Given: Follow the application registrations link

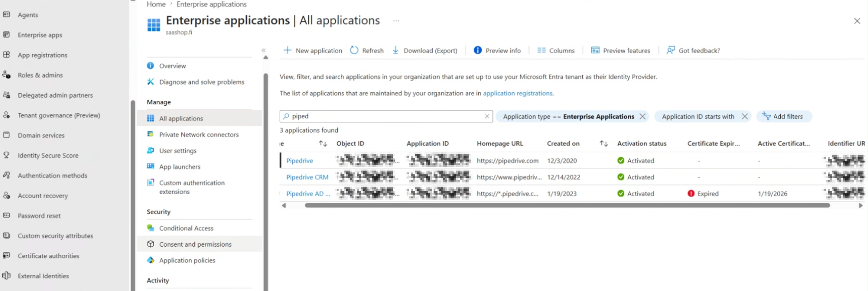Looking at the screenshot, I should [x=518, y=93].
